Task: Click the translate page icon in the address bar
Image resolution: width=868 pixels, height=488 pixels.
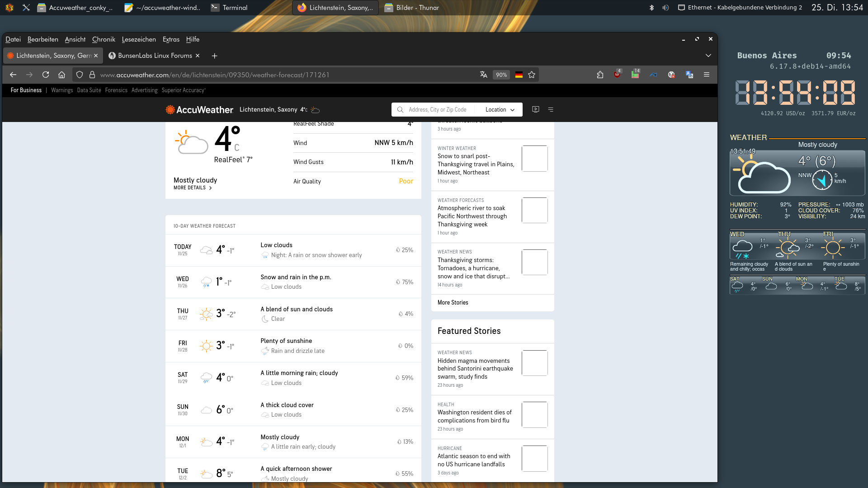Action: 483,75
